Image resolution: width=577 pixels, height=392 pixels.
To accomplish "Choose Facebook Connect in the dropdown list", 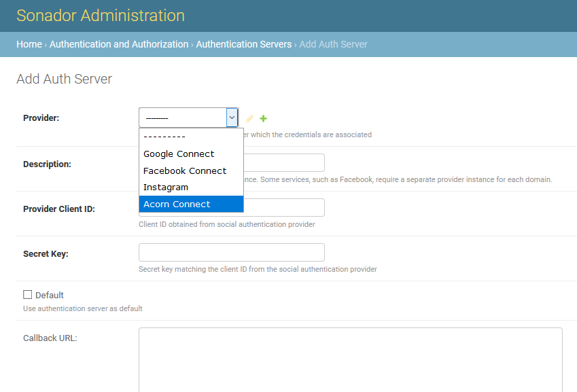I will point(185,171).
